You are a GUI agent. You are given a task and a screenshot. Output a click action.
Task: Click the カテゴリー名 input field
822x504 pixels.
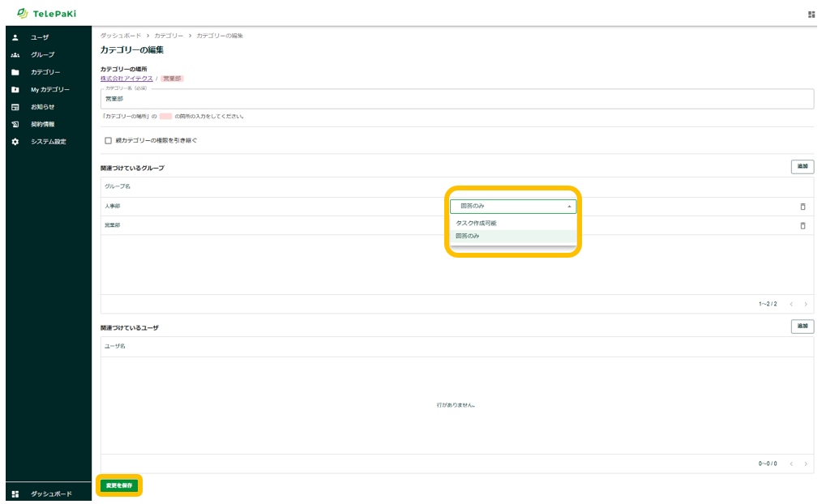[456, 99]
